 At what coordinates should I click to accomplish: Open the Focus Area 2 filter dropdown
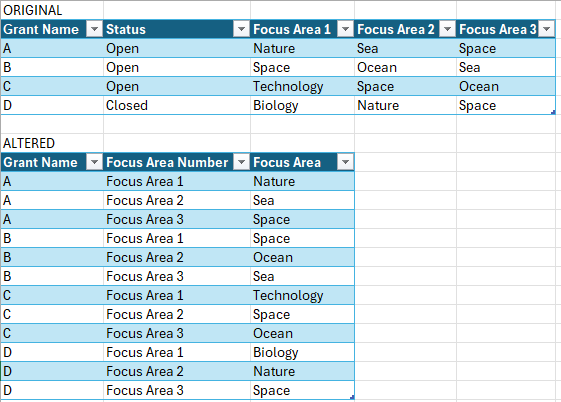447,29
